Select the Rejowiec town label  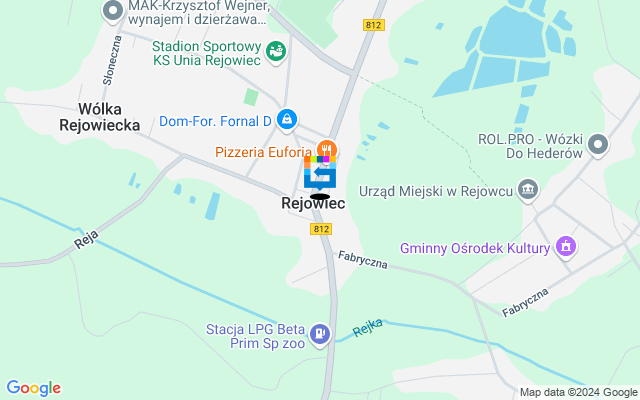tap(313, 203)
